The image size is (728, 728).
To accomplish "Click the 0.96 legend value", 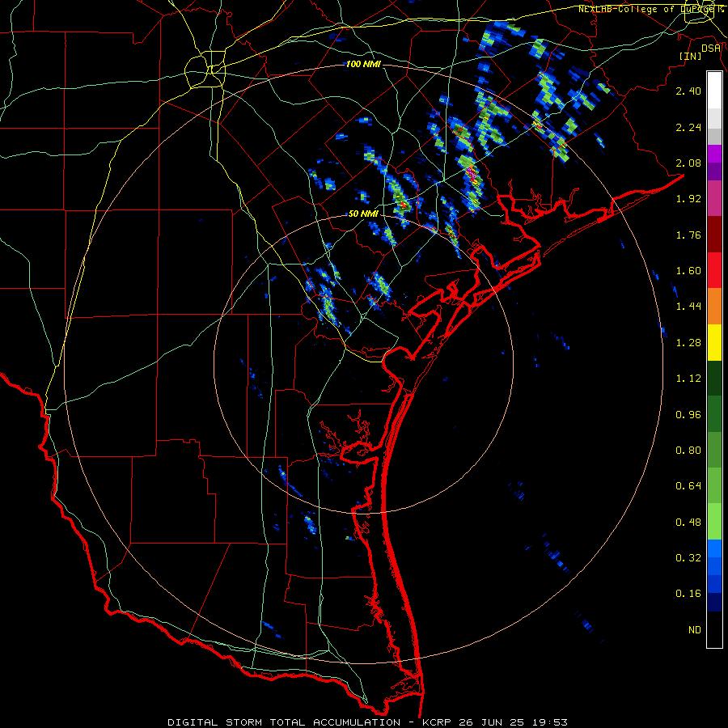I will (x=688, y=415).
